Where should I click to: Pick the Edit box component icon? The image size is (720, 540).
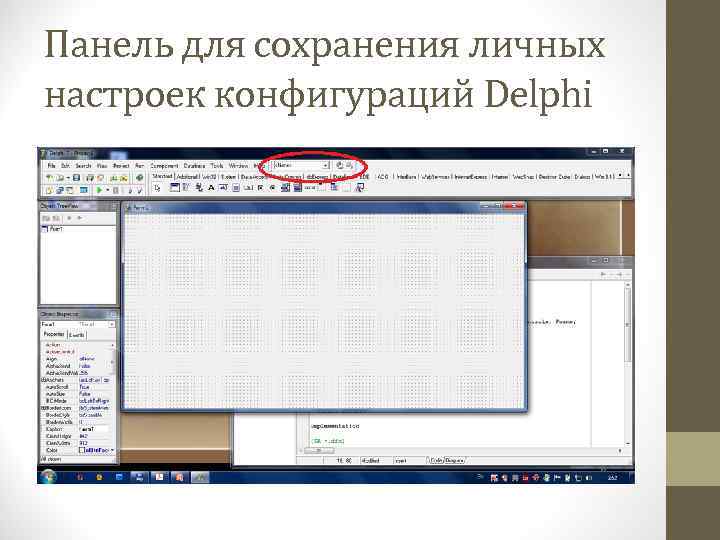[x=223, y=187]
